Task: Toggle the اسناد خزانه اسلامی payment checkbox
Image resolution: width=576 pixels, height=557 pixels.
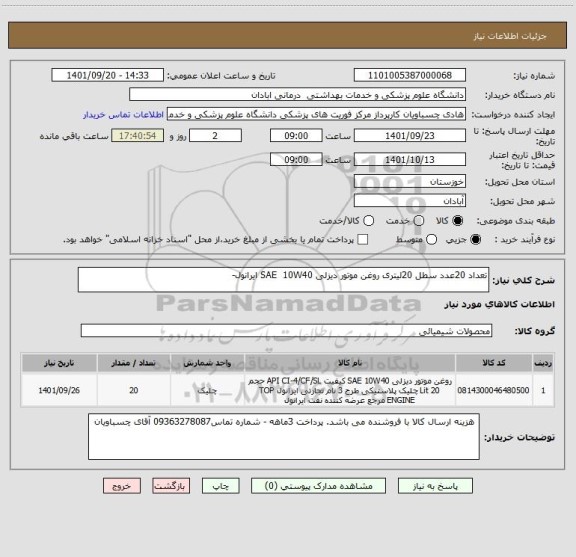Action: (363, 240)
